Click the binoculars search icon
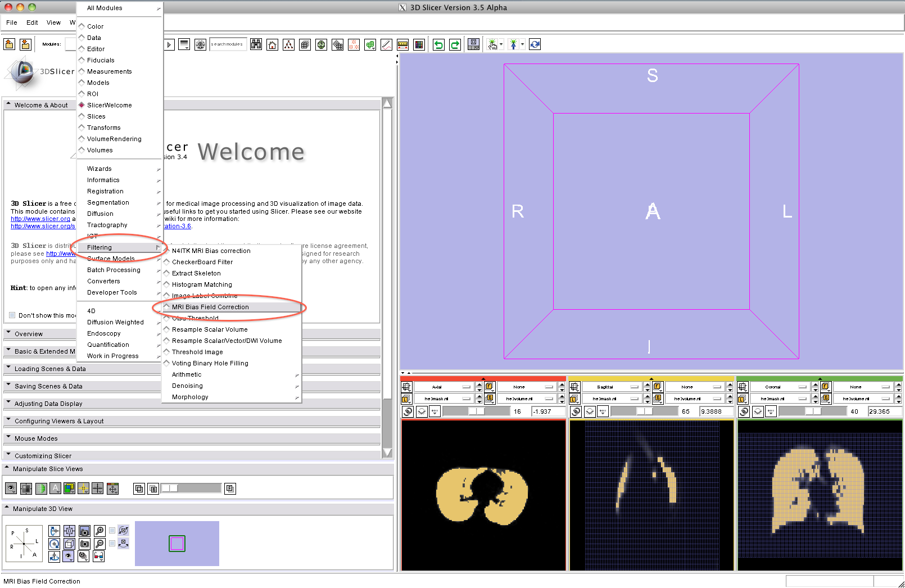 (256, 45)
